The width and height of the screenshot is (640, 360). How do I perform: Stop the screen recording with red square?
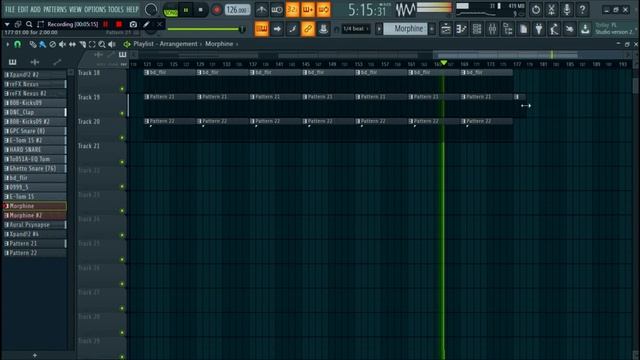click(x=119, y=24)
